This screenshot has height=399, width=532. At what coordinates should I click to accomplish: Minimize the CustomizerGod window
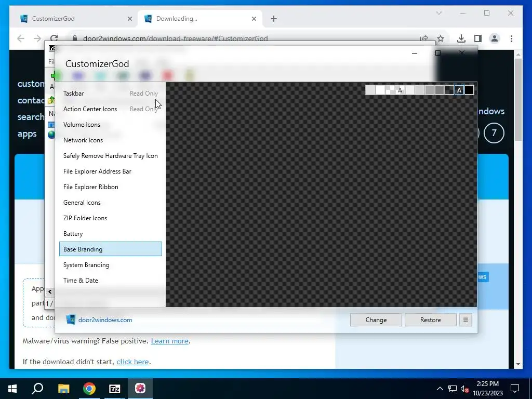414,53
